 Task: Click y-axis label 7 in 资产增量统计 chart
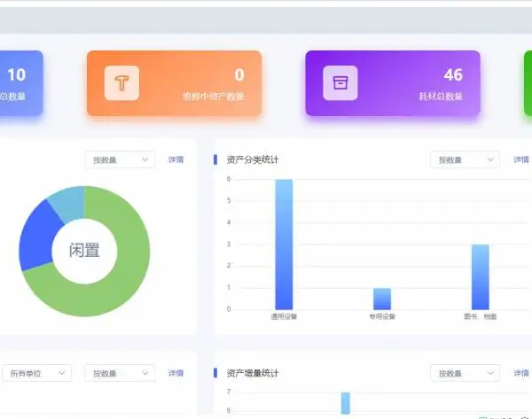pyautogui.click(x=229, y=392)
